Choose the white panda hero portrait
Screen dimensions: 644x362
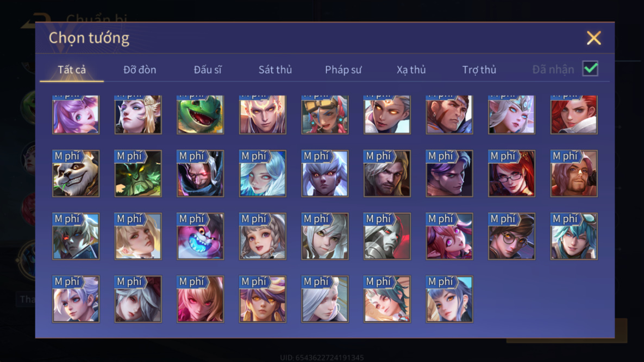point(76,174)
